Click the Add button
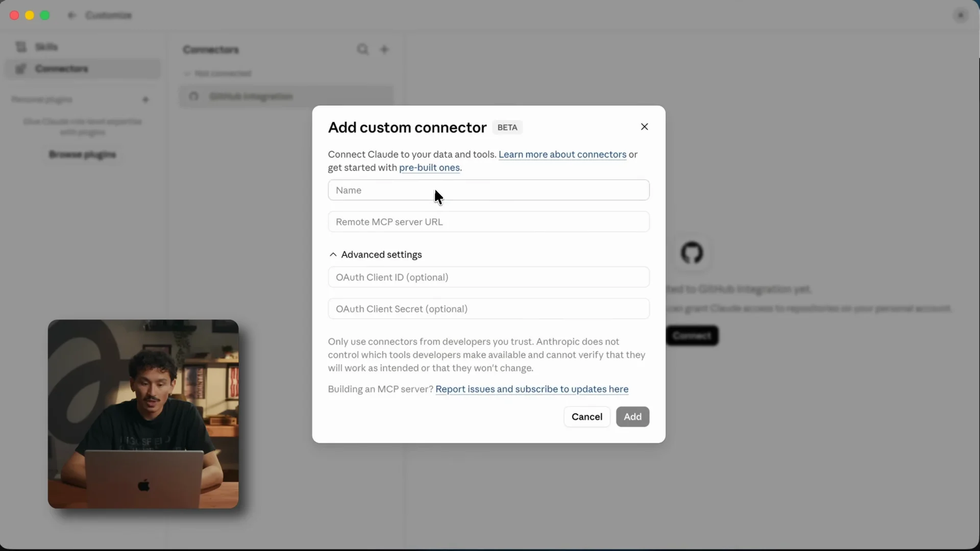The height and width of the screenshot is (551, 980). pos(632,416)
